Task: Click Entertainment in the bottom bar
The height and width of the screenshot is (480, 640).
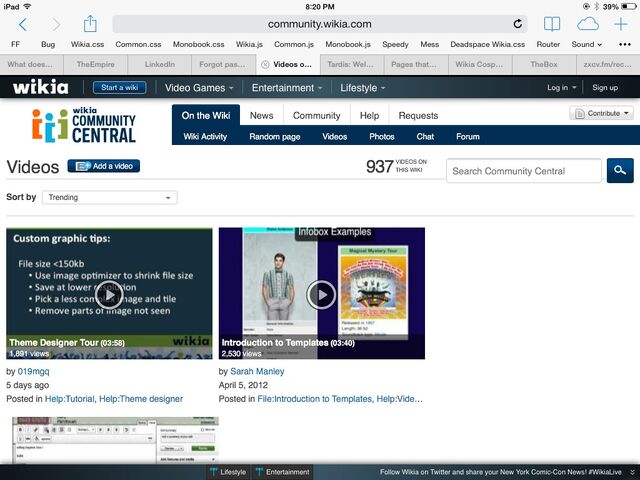Action: pyautogui.click(x=282, y=472)
